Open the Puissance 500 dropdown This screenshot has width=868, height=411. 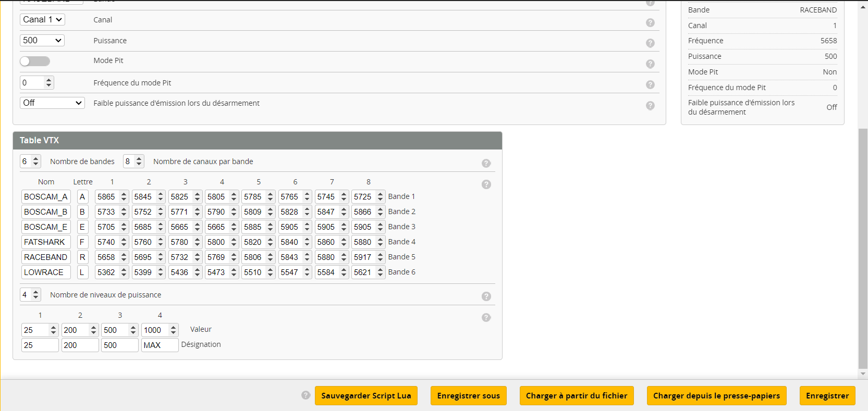click(42, 41)
